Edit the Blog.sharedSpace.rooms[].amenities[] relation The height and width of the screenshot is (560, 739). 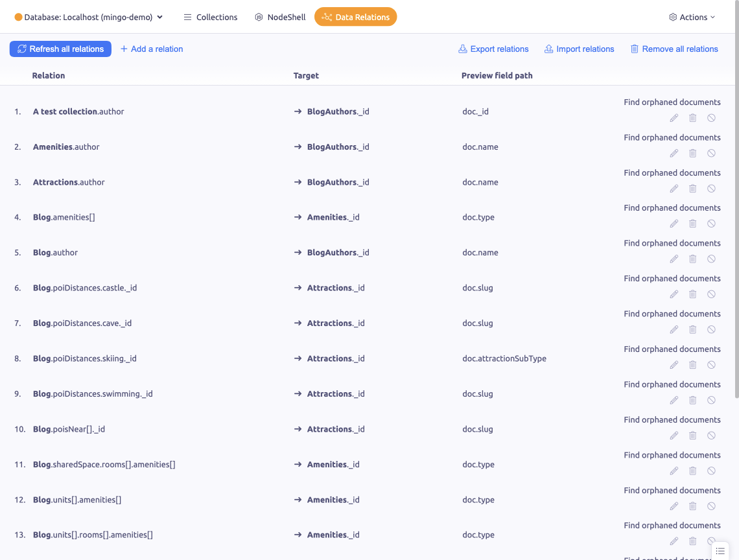674,471
